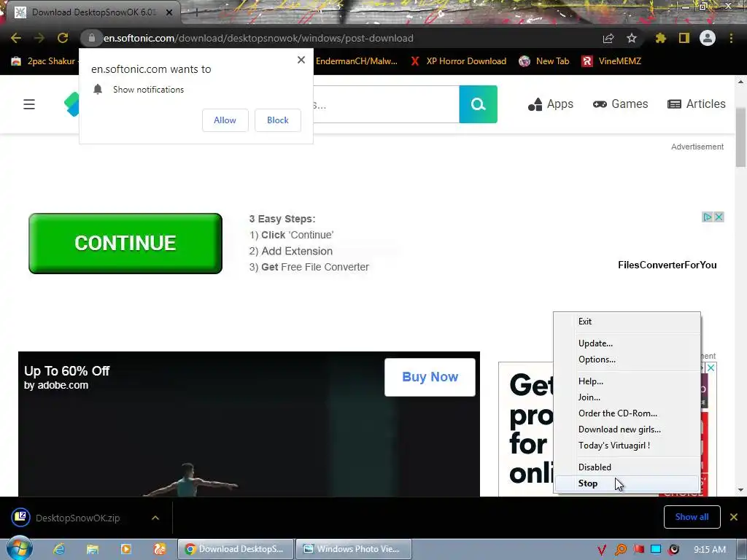This screenshot has height=560, width=747.
Task: Go to Softonic Articles section
Action: (697, 104)
